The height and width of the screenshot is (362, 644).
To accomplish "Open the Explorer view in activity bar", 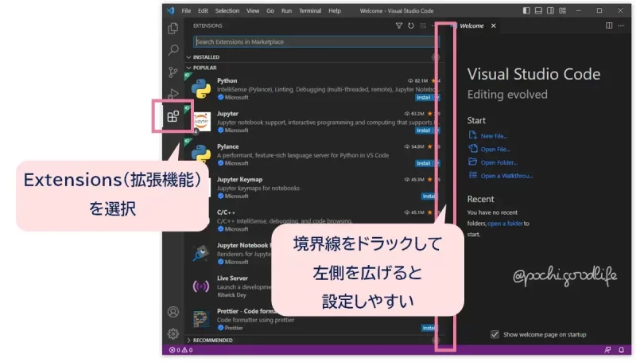I will (x=173, y=29).
